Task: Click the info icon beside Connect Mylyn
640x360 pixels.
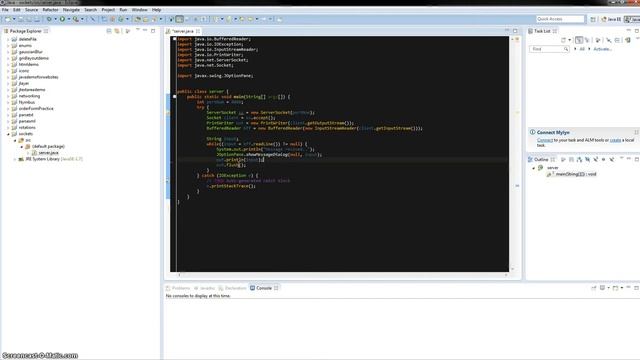Action: (532, 132)
